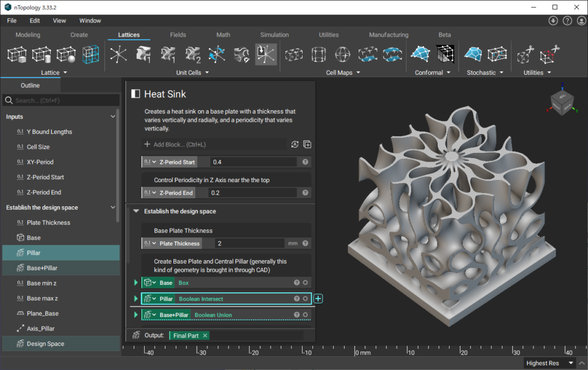Screen dimensions: 588x370
Task: Click the orientation view cube
Action: [x=562, y=102]
